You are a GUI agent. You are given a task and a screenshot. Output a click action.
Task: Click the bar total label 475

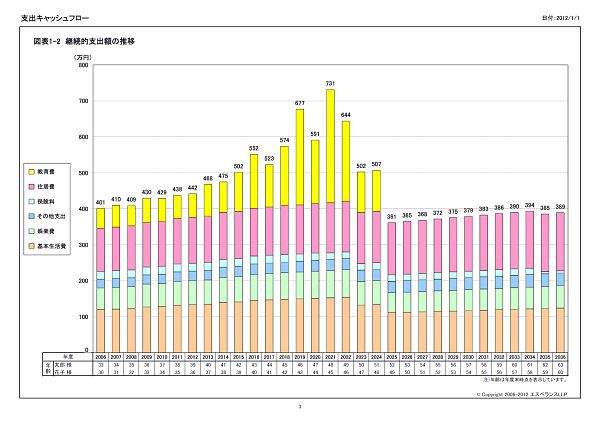[x=223, y=176]
